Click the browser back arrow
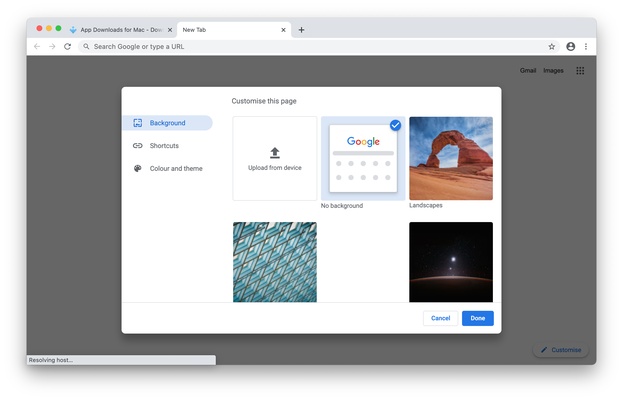Viewport: 623px width, 400px height. 37,46
